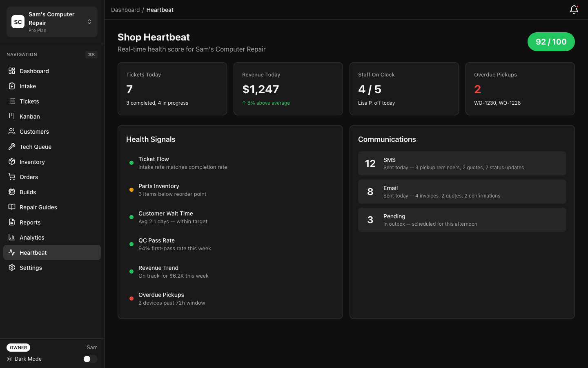This screenshot has width=588, height=368.
Task: Open the Settings page
Action: 31,267
